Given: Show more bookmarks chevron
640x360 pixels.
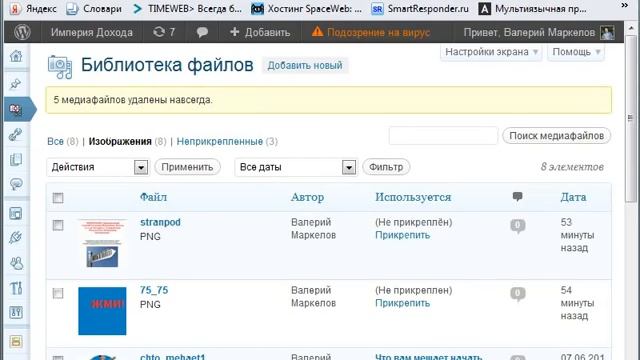Looking at the screenshot, I should tap(624, 6).
